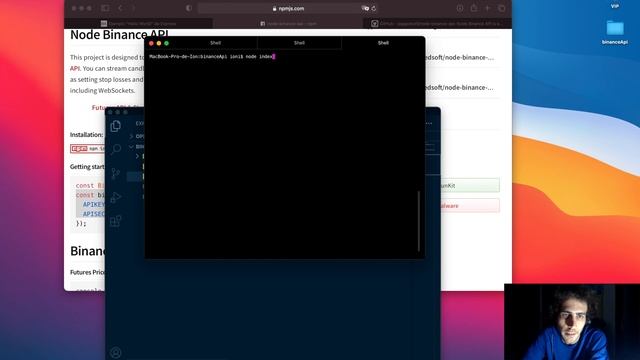This screenshot has height=360, width=640.
Task: Click the npm install badge
Action: [87, 149]
